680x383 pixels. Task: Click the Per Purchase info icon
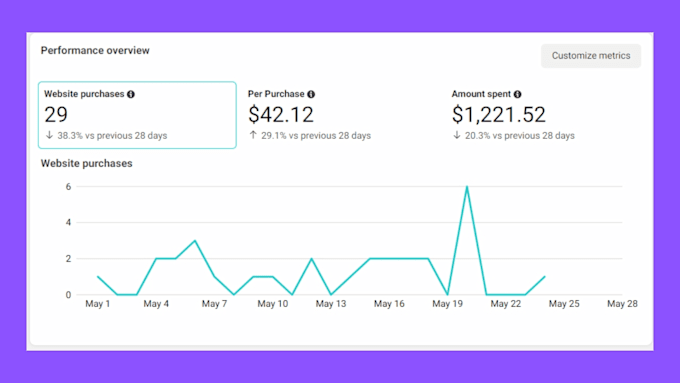[311, 94]
